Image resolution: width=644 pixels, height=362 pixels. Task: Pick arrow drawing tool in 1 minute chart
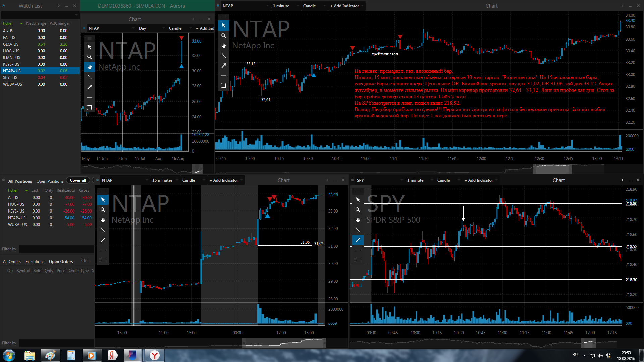tap(224, 66)
